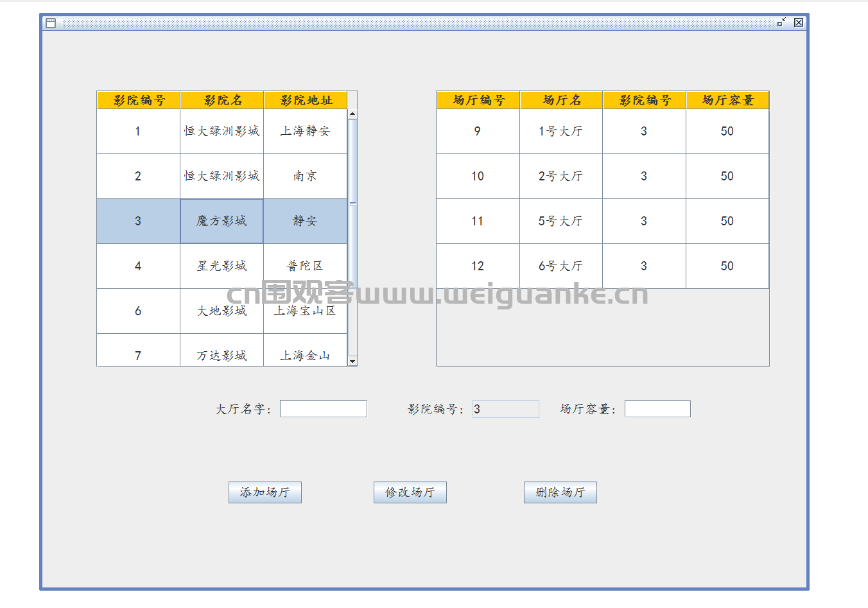The image size is (868, 608).
Task: Click the 静安 address in highlighted row
Action: [306, 221]
